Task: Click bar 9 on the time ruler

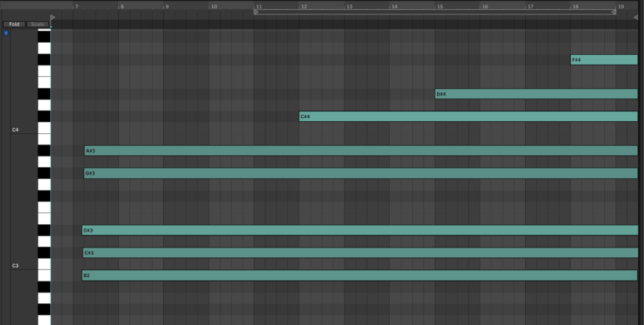Action: click(x=167, y=7)
